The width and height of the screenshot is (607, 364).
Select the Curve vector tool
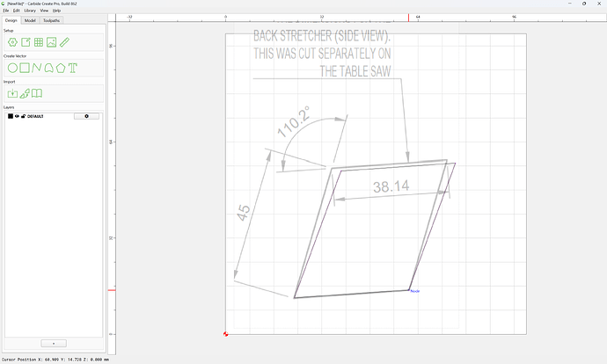tap(48, 68)
